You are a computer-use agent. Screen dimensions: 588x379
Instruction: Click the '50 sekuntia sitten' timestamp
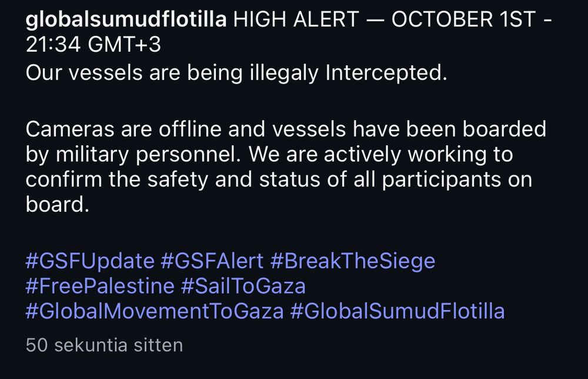104,345
